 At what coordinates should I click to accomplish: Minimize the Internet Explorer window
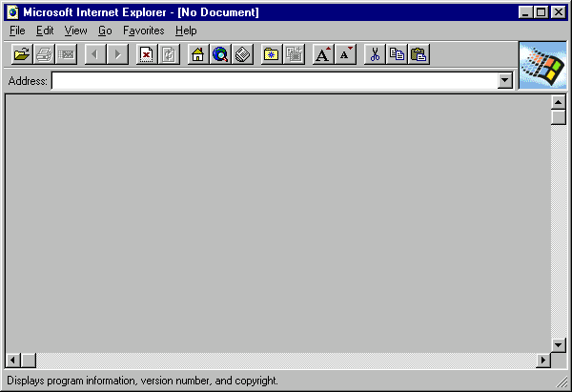click(525, 12)
